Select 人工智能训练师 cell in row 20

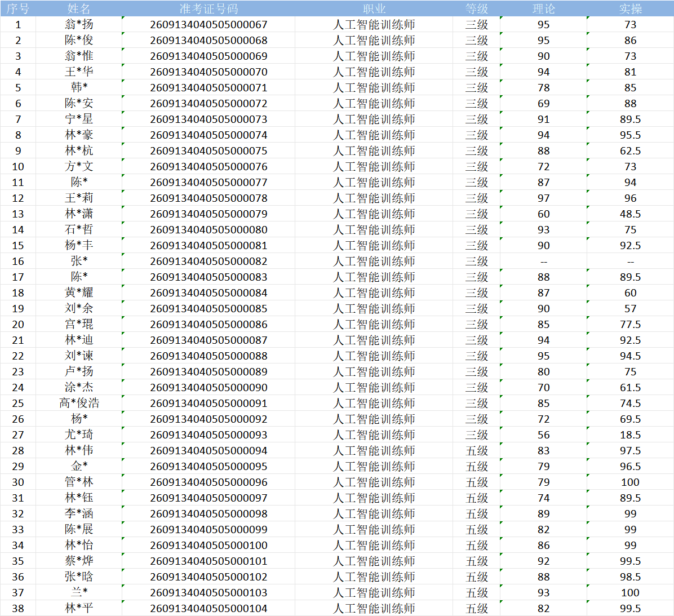374,324
